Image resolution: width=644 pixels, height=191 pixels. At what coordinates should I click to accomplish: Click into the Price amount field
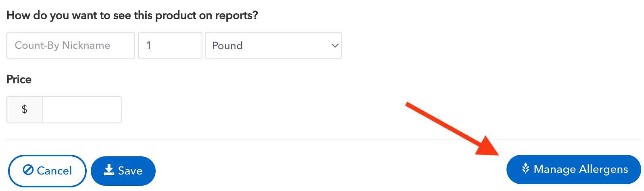click(x=82, y=109)
